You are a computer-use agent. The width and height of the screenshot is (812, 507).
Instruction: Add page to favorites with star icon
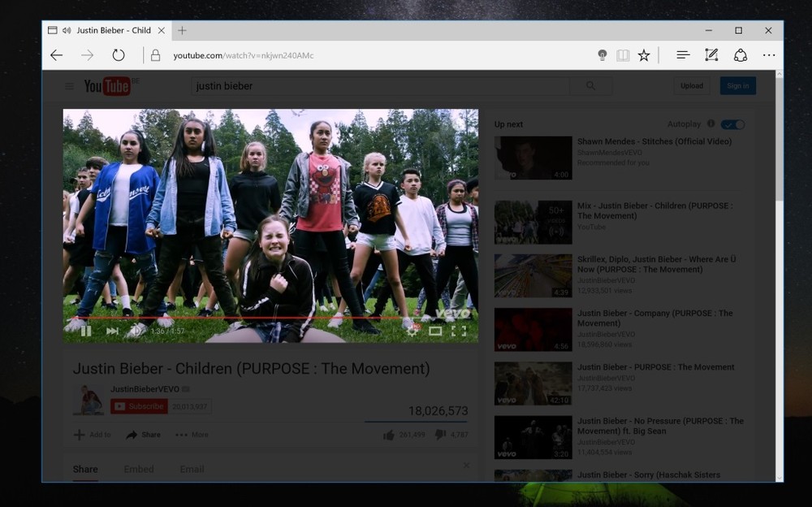pyautogui.click(x=644, y=55)
